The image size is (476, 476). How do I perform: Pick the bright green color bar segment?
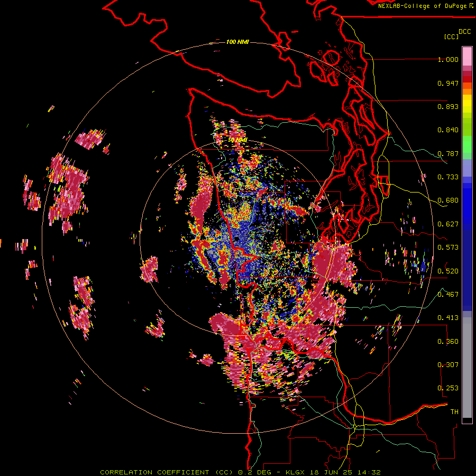pos(467,144)
